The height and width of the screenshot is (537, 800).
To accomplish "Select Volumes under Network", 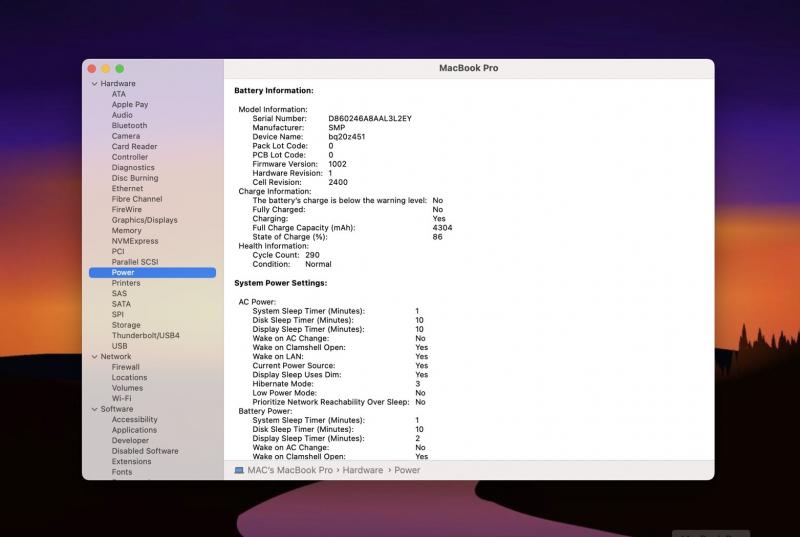I will pos(127,388).
